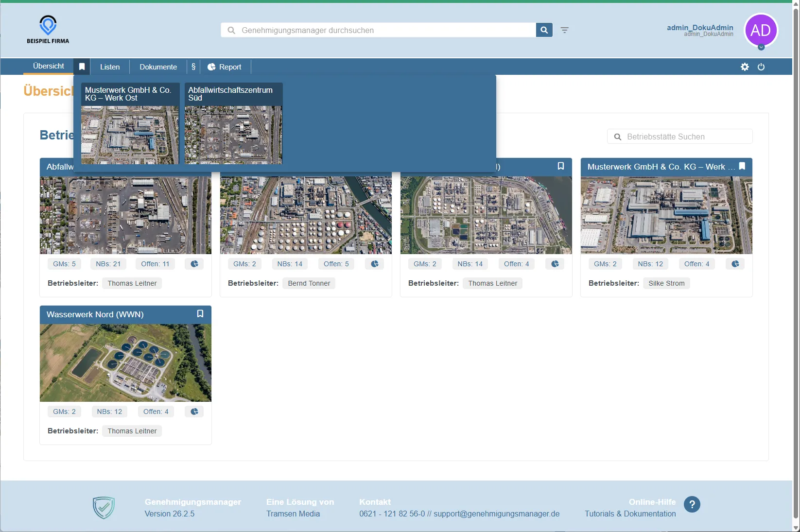Open bookmarked Abfallwirtschaftszentrum Süd thumbnail
The image size is (800, 532).
point(233,123)
